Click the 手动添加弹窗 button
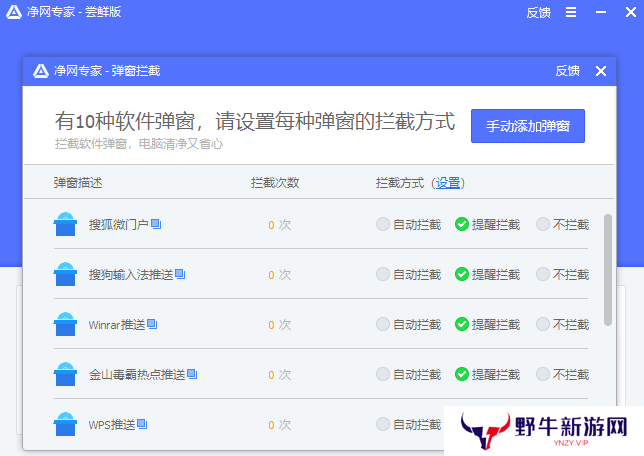Viewport: 644px width, 456px height. (x=528, y=126)
